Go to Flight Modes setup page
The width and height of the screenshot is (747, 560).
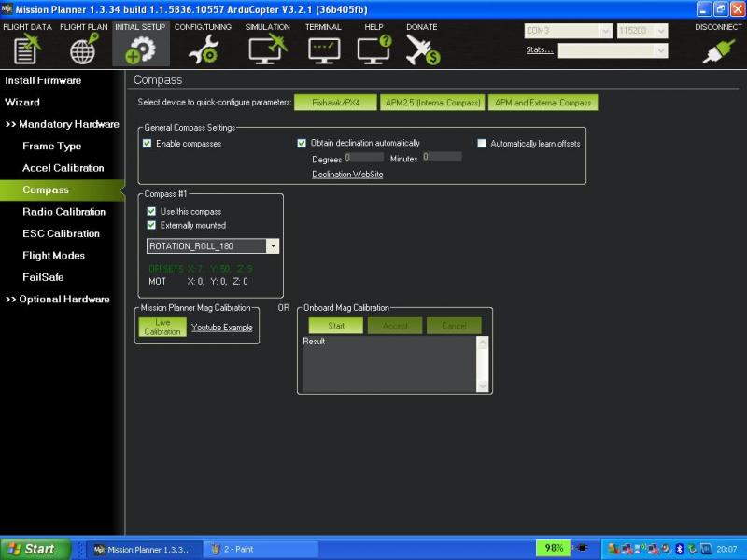coord(53,256)
